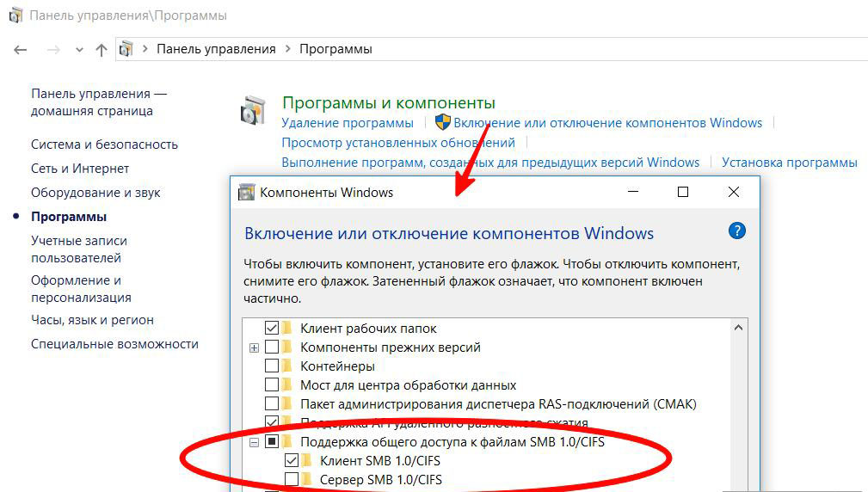Select Программы in the left sidebar

(69, 217)
